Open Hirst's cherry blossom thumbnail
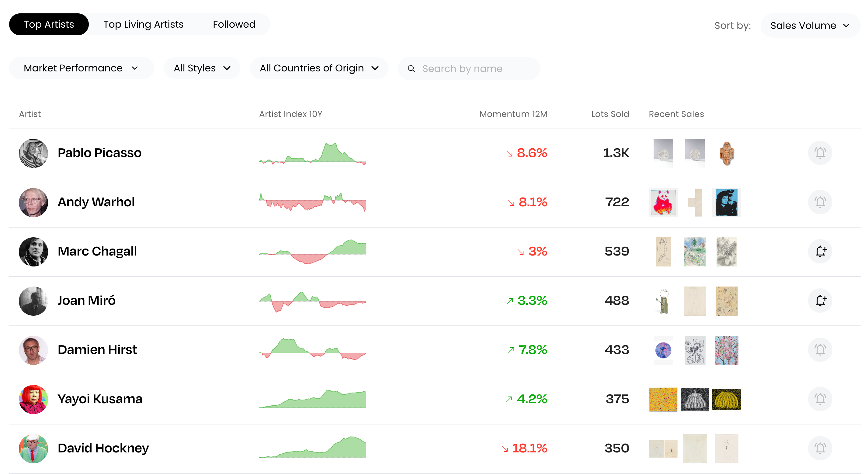 click(726, 350)
